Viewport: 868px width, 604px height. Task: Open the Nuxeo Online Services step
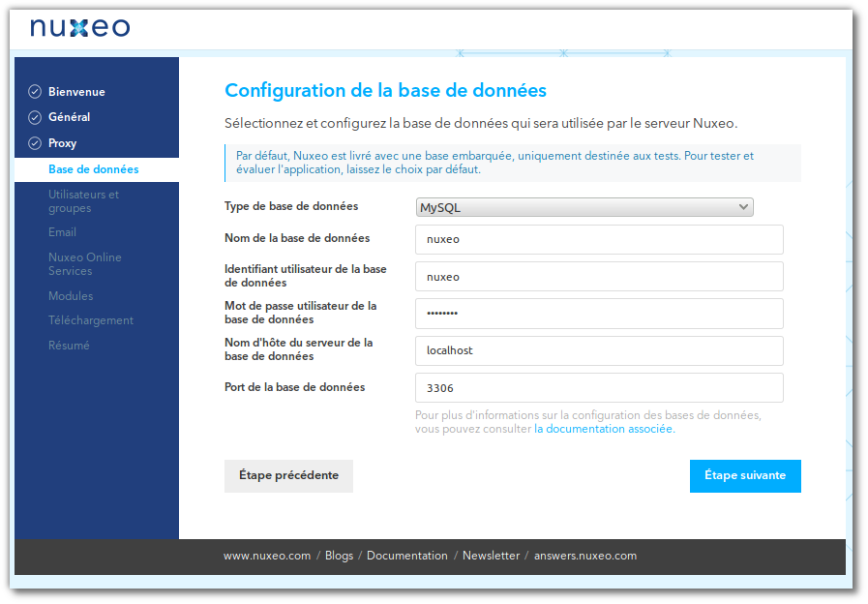tap(85, 264)
